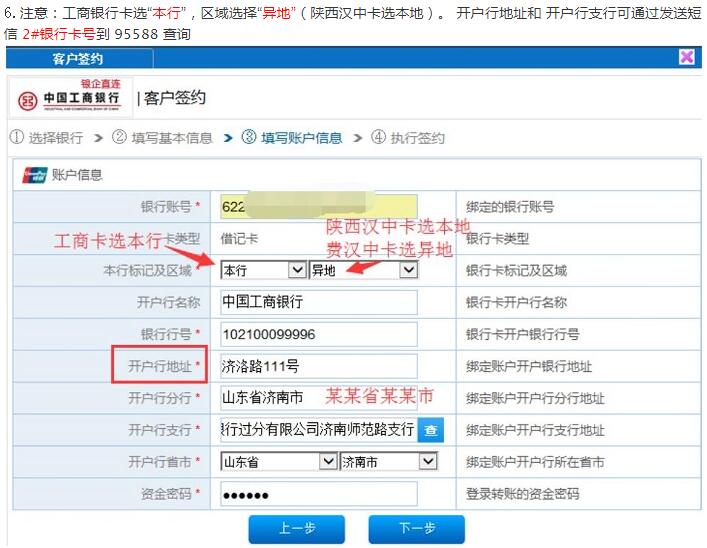Image resolution: width=707 pixels, height=548 pixels.
Task: Click the 绑定账户开户银行地址 description
Action: click(529, 366)
